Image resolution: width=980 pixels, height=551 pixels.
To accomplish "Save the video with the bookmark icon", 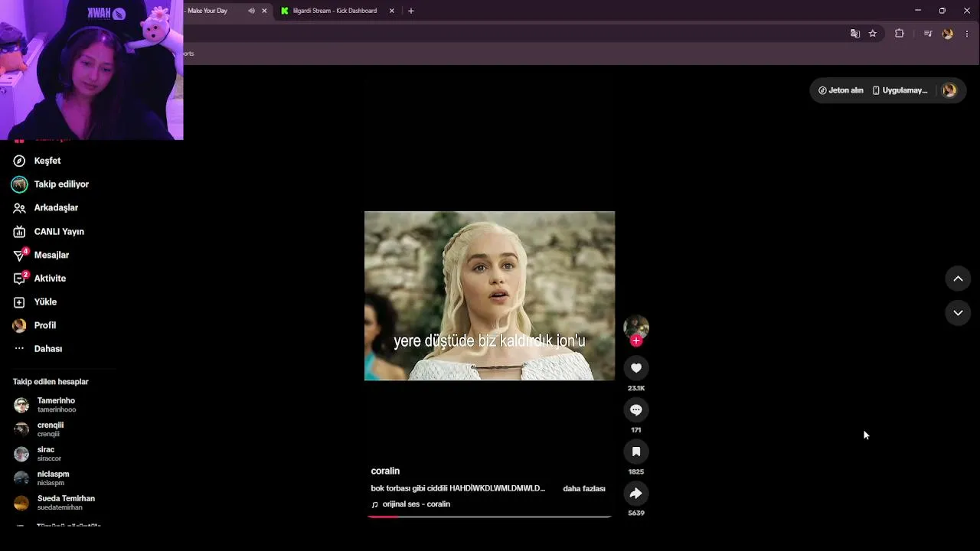I will coord(636,452).
